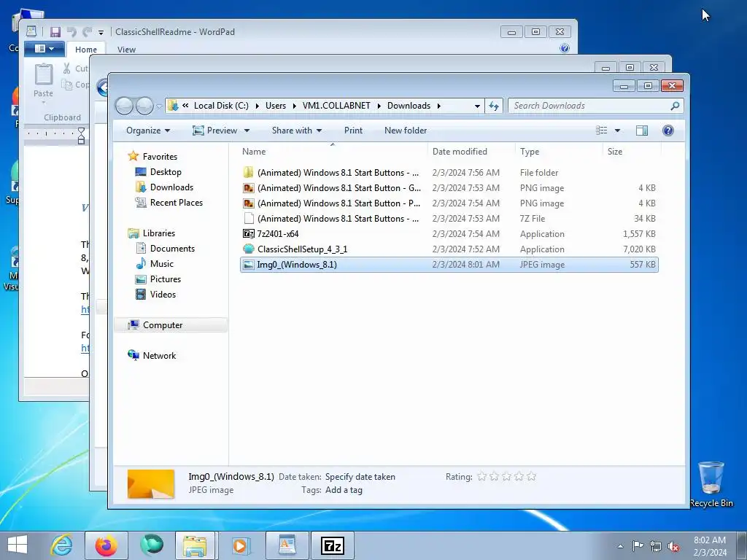747x560 pixels.
Task: Rate image with the first star
Action: (x=481, y=476)
